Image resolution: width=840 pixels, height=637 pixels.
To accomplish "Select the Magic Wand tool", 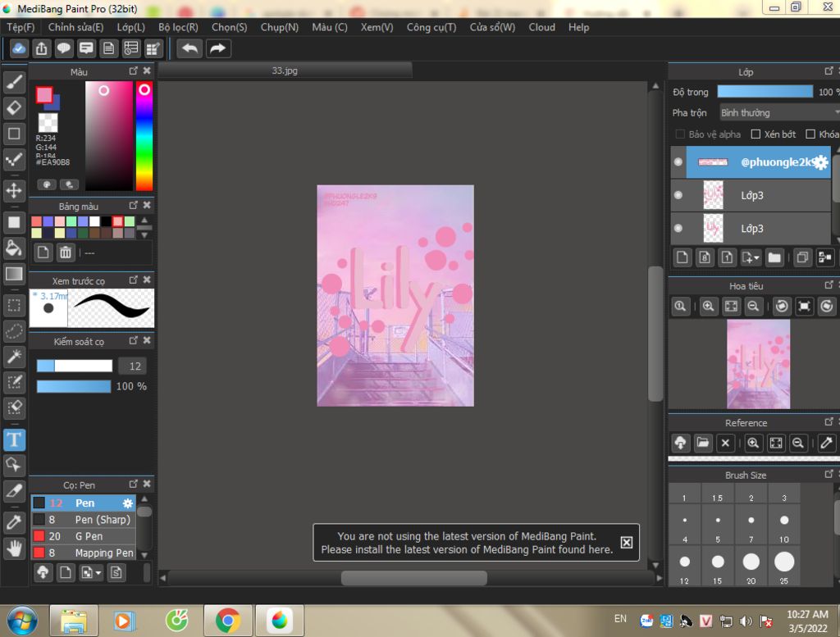I will 15,357.
